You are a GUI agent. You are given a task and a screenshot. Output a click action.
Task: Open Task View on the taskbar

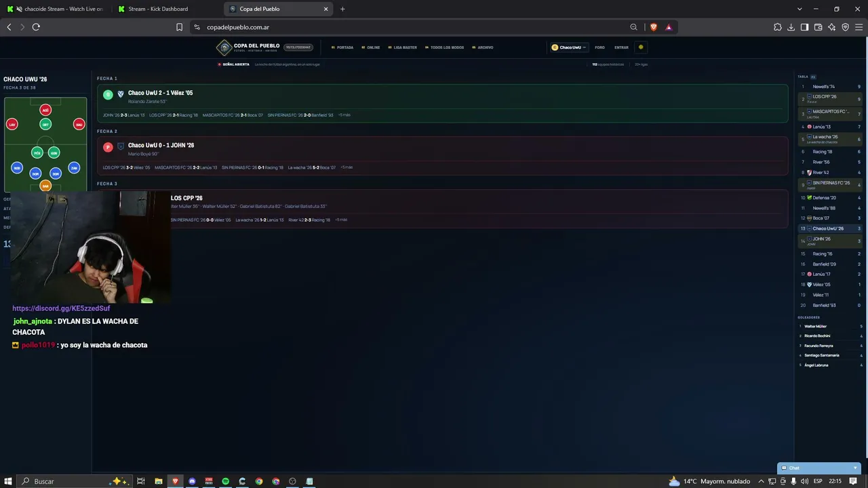pos(141,481)
